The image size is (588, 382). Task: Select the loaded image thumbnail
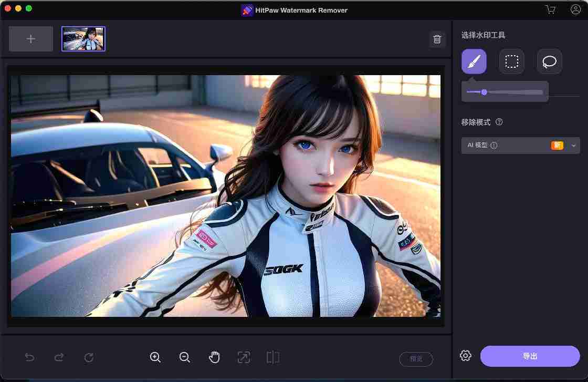pos(83,39)
